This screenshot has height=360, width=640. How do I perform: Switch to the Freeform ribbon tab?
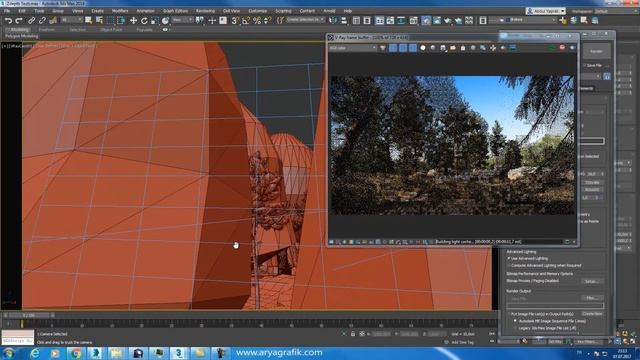tap(47, 30)
